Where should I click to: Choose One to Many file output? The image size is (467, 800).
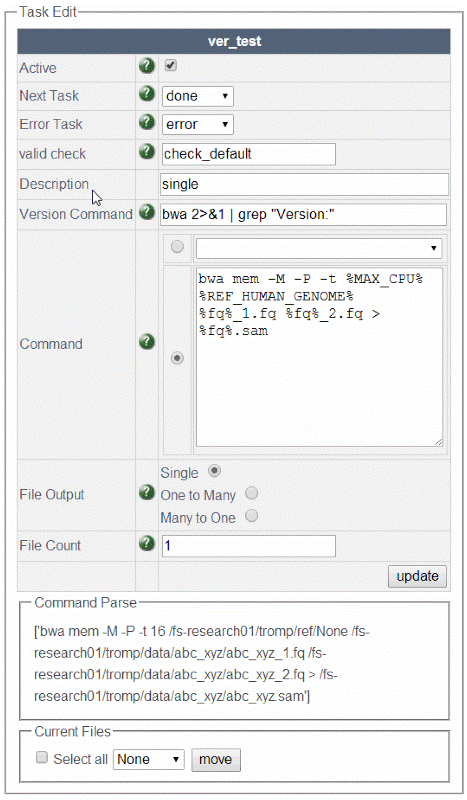252,493
